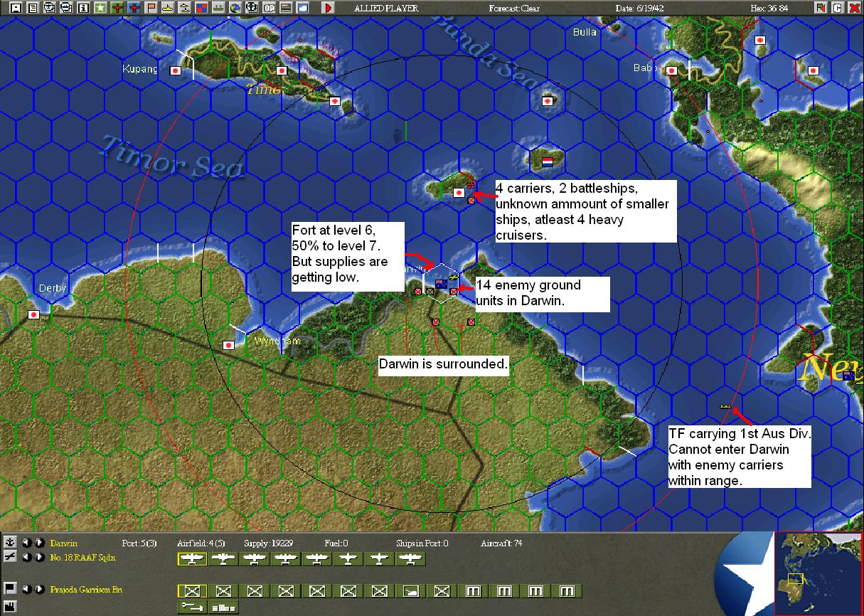Screen dimensions: 864x616
Task: Click the 'Aircraft: 74' value
Action: click(501, 543)
